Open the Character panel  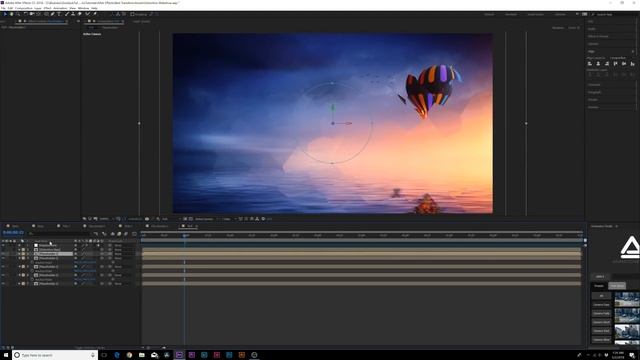point(594,84)
